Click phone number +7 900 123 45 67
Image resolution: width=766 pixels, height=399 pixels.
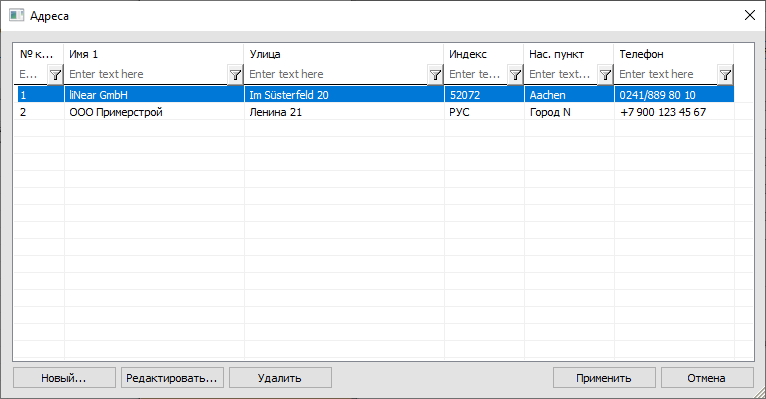click(x=674, y=112)
